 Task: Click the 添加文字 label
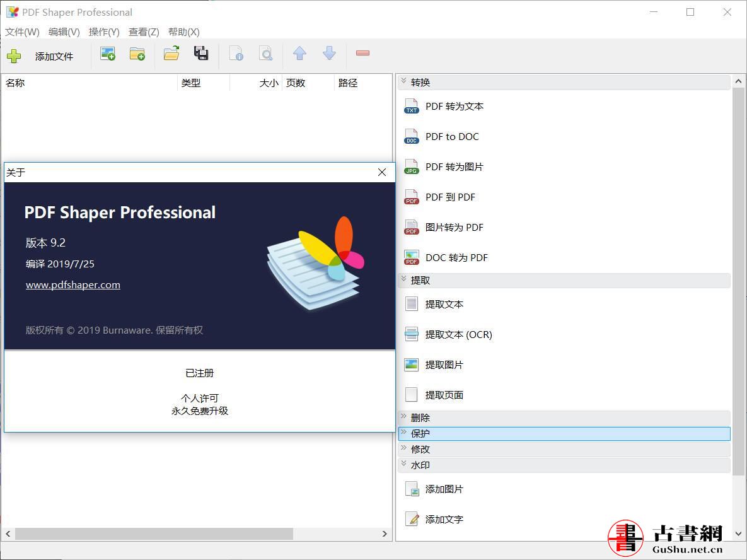[444, 519]
